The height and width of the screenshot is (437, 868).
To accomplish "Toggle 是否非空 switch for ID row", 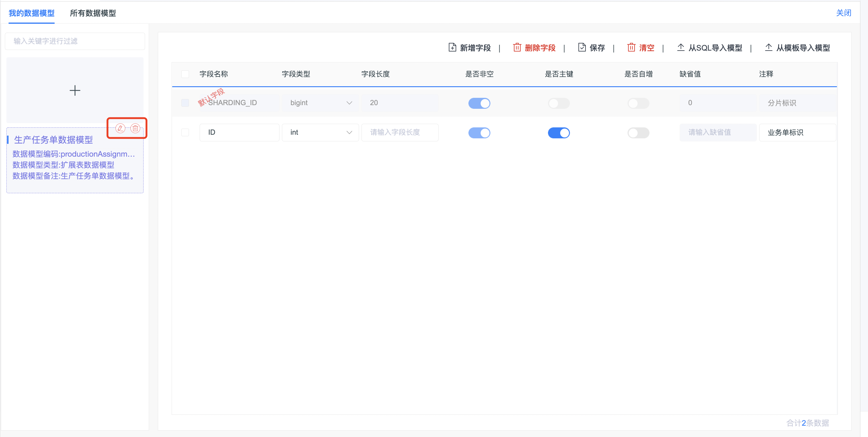I will click(x=479, y=133).
